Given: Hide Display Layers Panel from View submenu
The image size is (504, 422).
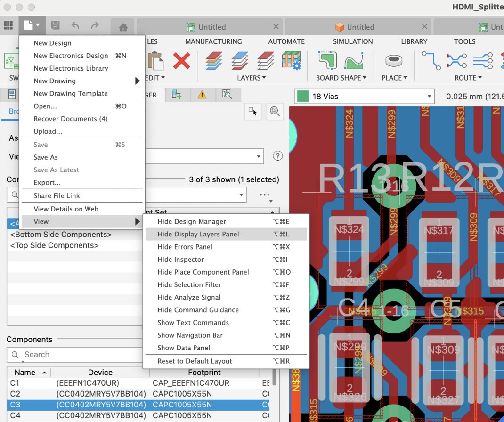Looking at the screenshot, I should coord(198,234).
